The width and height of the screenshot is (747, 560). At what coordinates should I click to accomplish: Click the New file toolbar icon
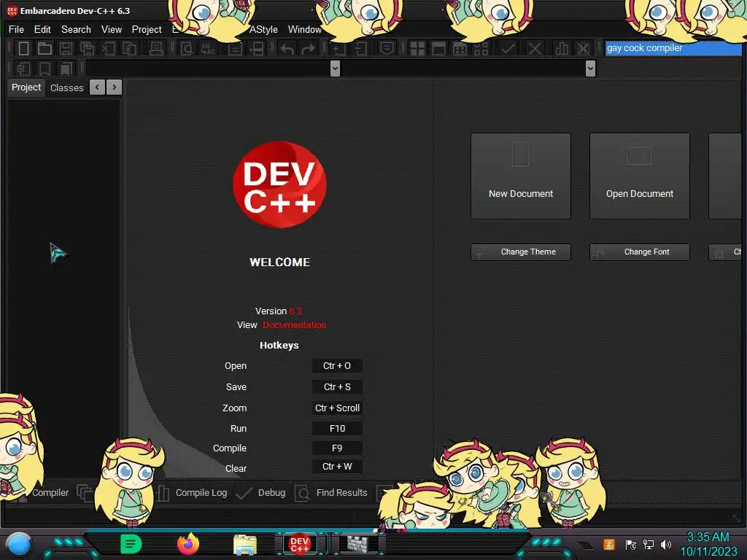pos(23,49)
